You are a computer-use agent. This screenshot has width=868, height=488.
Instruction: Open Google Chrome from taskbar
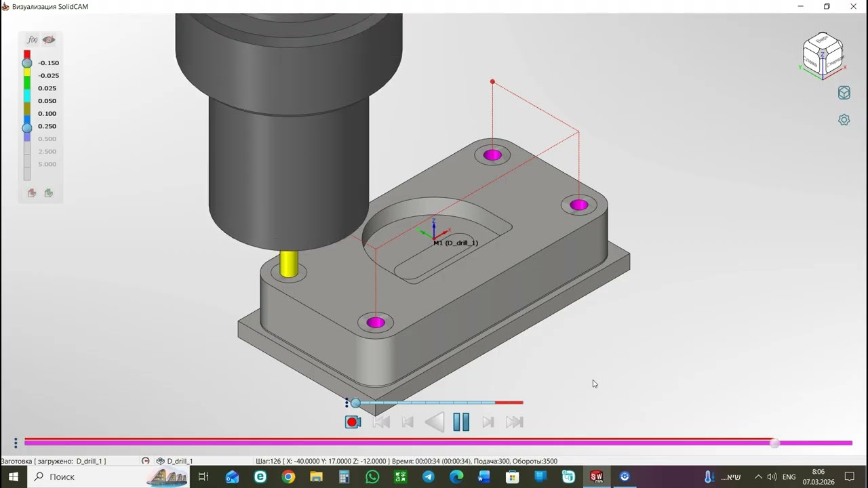288,476
